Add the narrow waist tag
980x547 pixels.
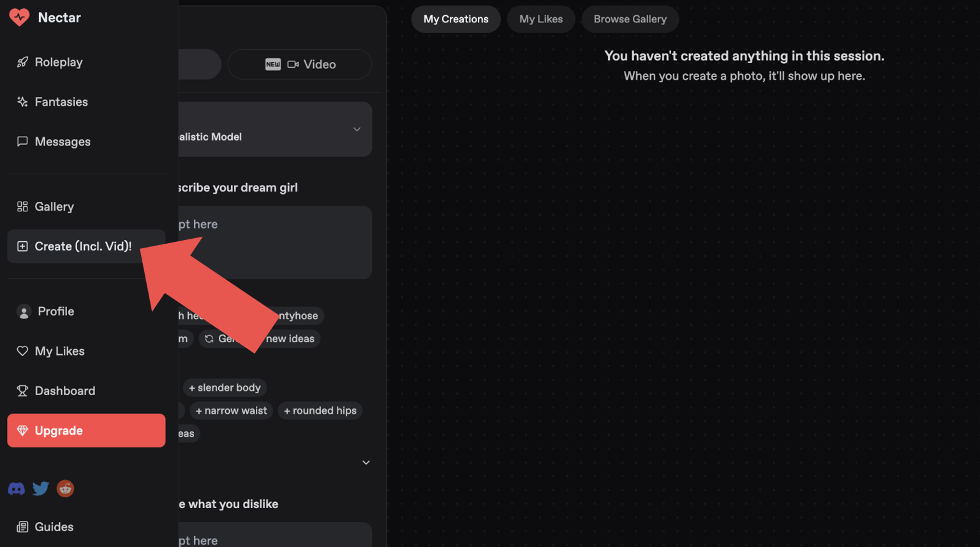[231, 410]
